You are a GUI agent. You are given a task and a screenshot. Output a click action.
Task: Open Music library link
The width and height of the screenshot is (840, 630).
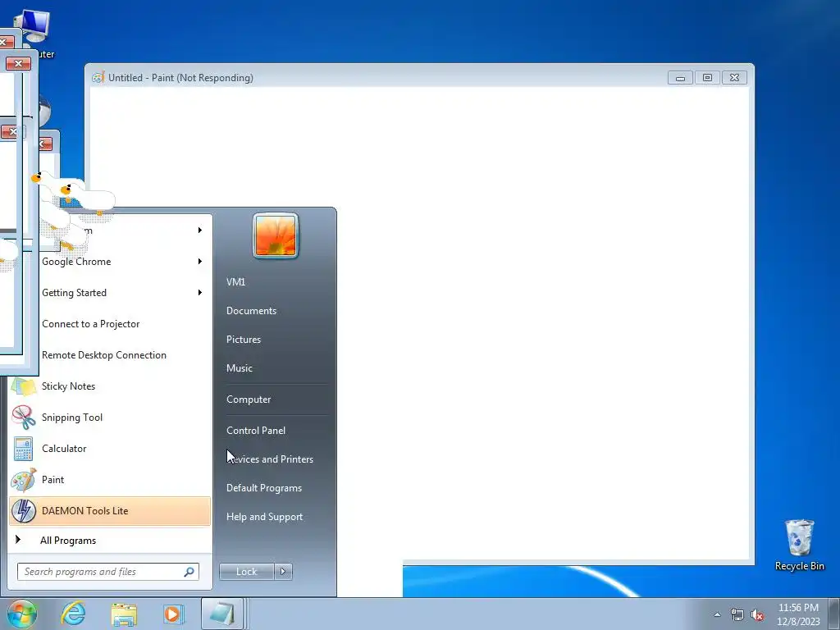click(x=239, y=368)
